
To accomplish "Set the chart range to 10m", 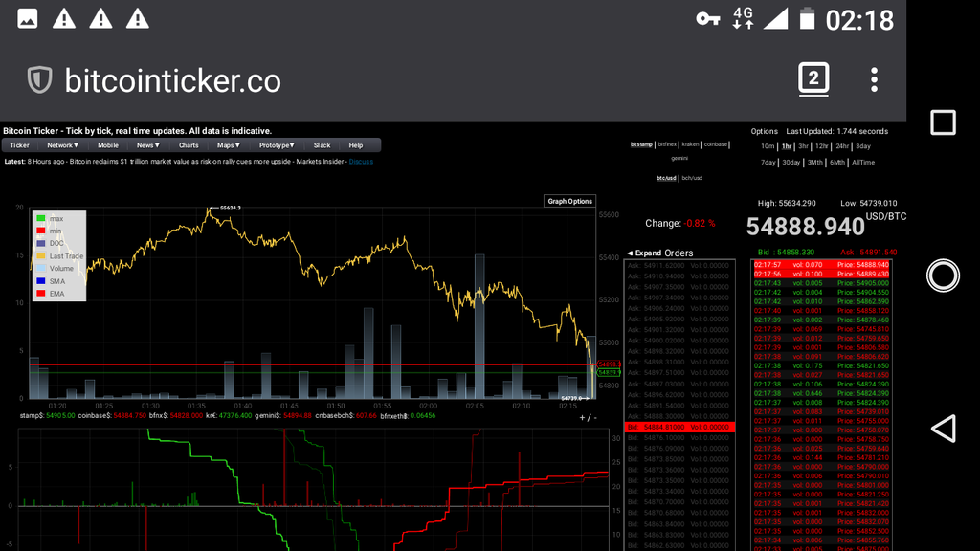I will point(768,146).
